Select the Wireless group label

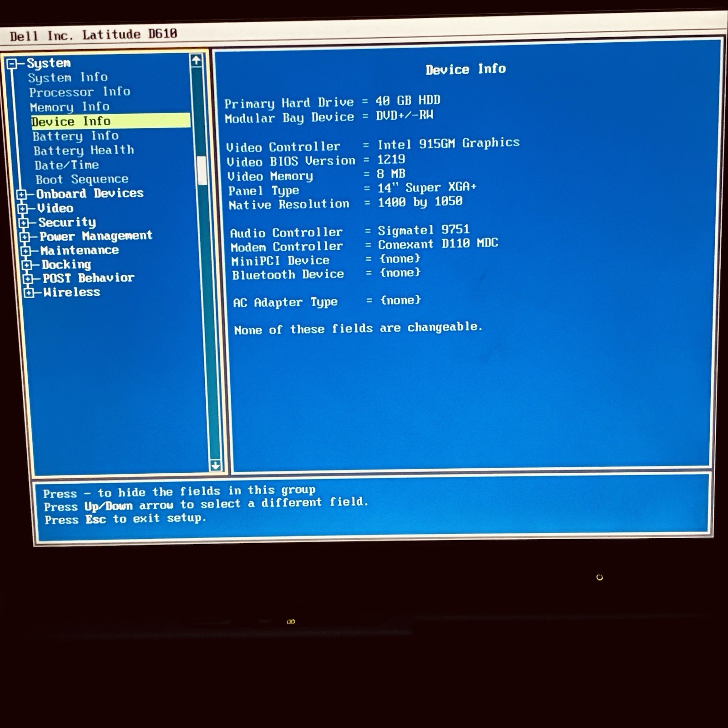click(71, 292)
